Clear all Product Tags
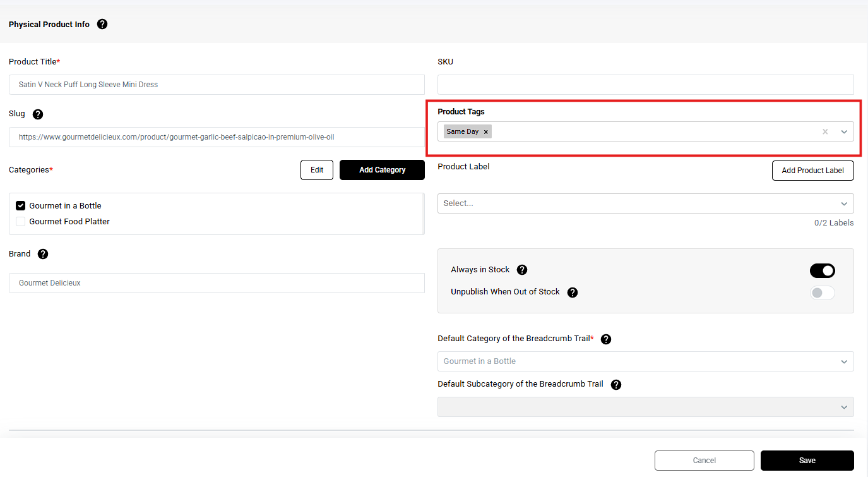The height and width of the screenshot is (477, 868). pyautogui.click(x=825, y=132)
